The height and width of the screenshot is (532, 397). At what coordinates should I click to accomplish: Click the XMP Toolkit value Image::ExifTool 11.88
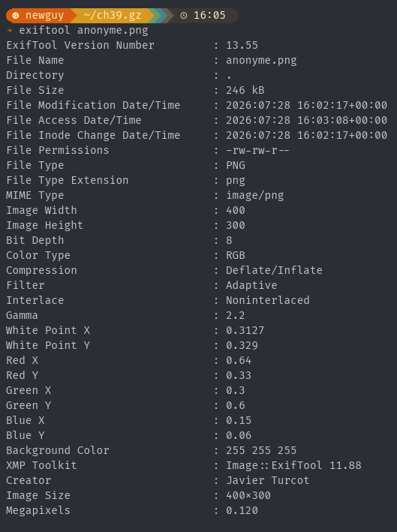click(294, 465)
